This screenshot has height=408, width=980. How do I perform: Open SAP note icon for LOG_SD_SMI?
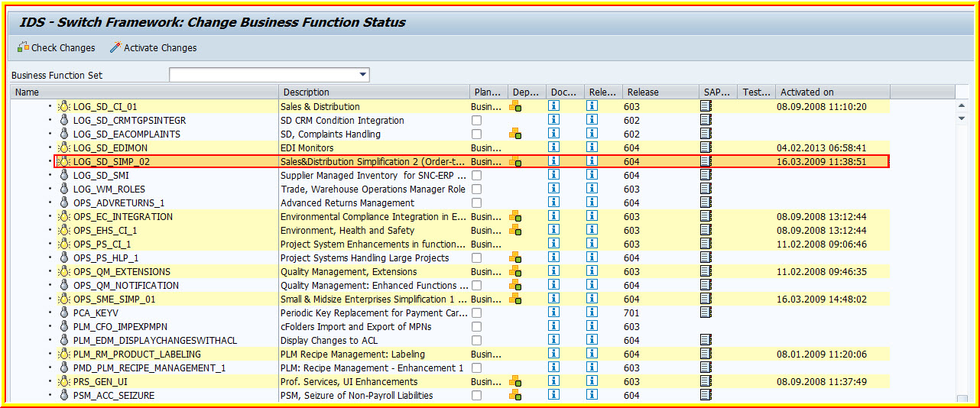pos(706,176)
